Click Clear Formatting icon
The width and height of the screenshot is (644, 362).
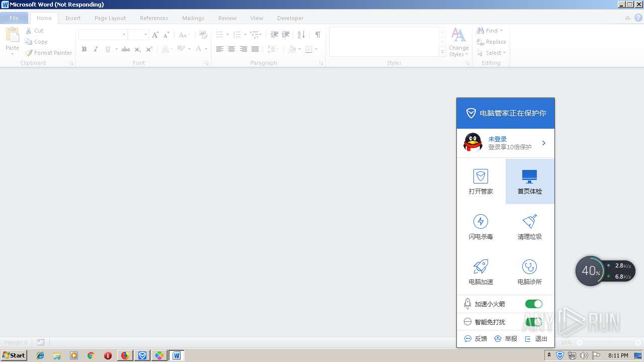(203, 35)
